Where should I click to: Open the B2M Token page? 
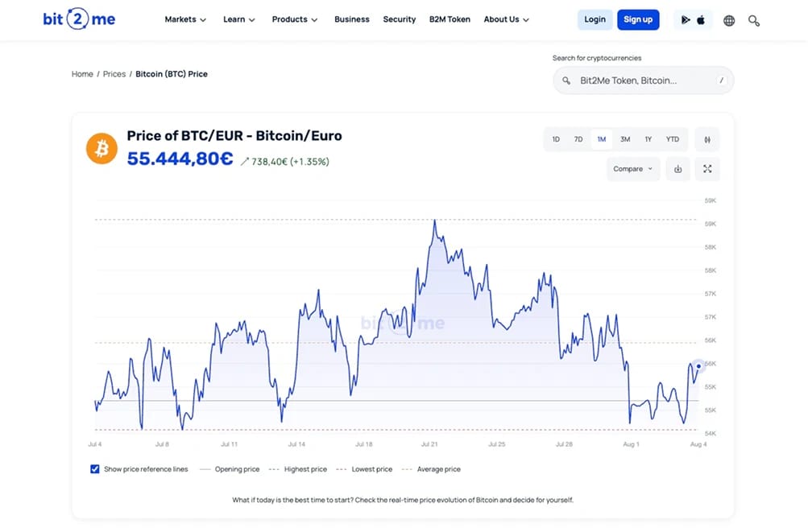click(450, 19)
